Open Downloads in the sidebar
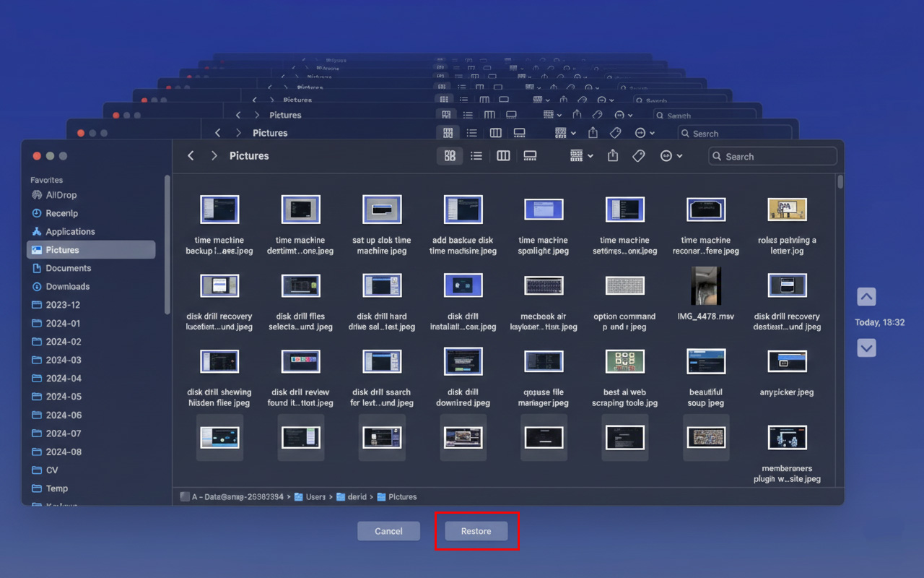This screenshot has width=924, height=578. coord(67,287)
